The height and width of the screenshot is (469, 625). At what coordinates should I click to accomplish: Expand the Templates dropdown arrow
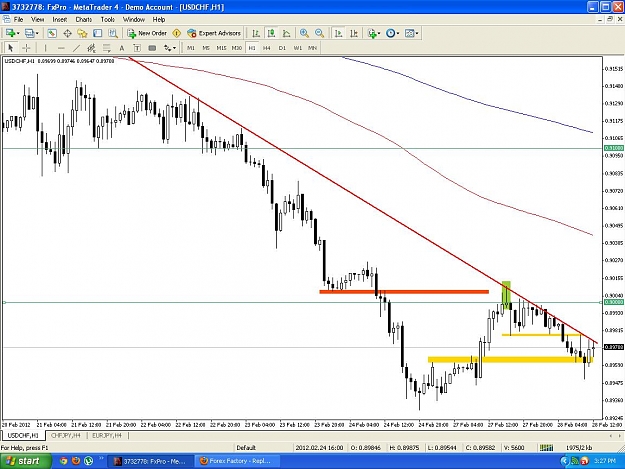[x=417, y=33]
